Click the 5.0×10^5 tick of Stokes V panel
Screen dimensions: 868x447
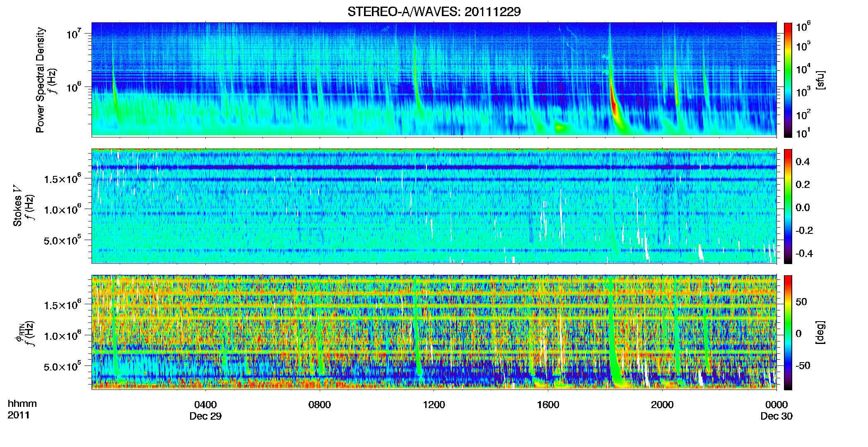point(63,240)
